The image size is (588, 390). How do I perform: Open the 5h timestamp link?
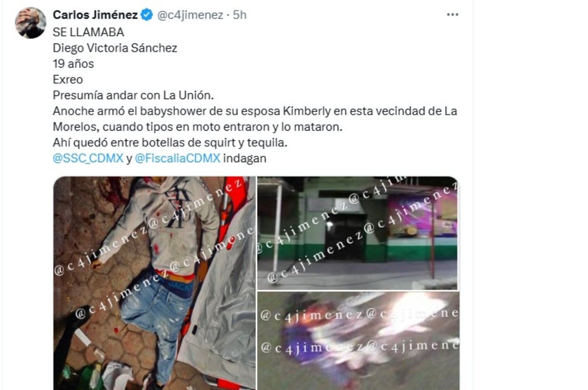[239, 15]
